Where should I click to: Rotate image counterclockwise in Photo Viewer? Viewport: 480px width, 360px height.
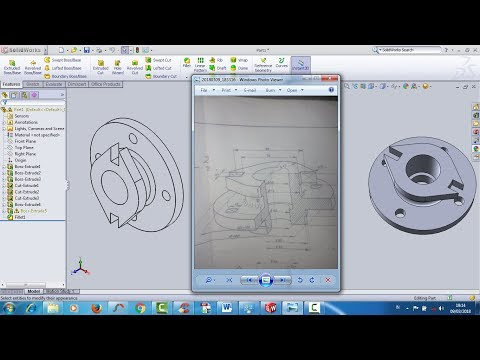point(300,280)
